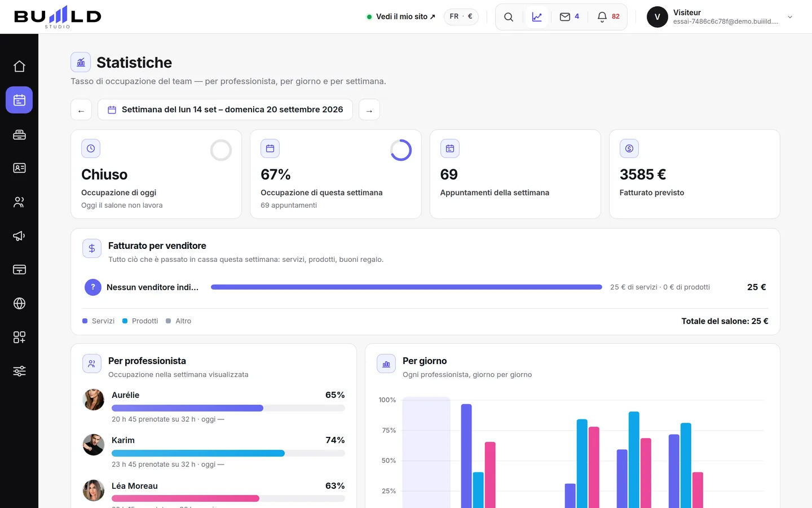Click Aurélie's profile photo
This screenshot has width=812, height=508.
coord(94,400)
